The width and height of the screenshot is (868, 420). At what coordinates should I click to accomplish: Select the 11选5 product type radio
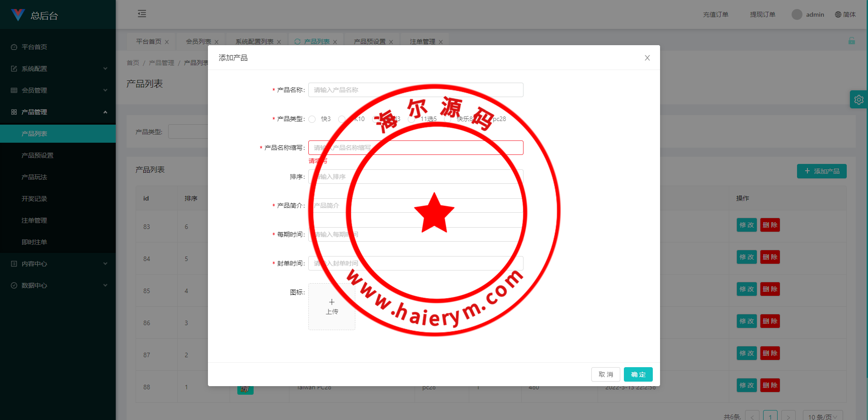[411, 119]
